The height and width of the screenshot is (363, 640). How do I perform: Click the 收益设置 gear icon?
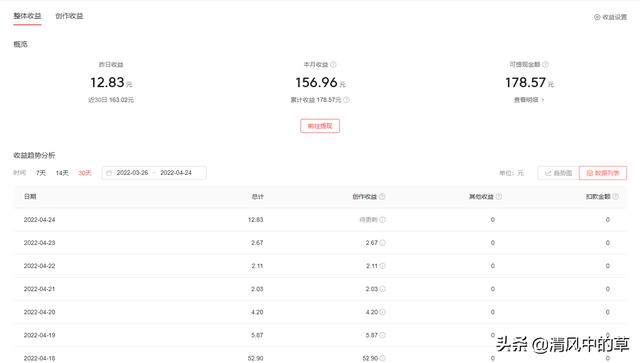click(597, 17)
